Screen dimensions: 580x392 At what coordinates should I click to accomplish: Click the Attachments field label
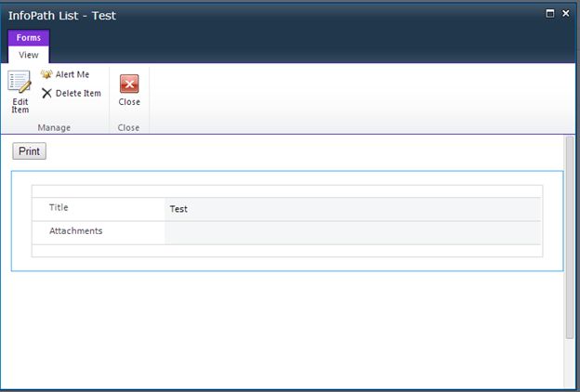(x=76, y=230)
